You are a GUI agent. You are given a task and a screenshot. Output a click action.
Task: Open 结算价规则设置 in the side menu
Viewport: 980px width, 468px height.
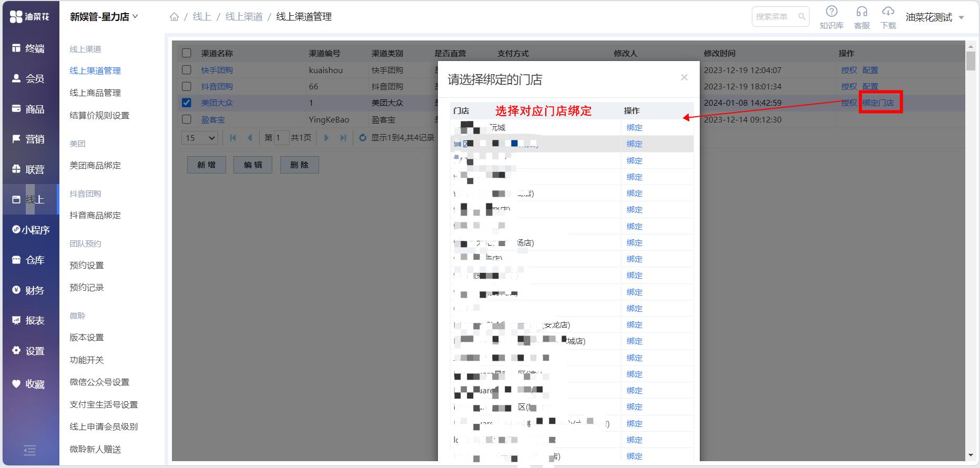[x=99, y=115]
